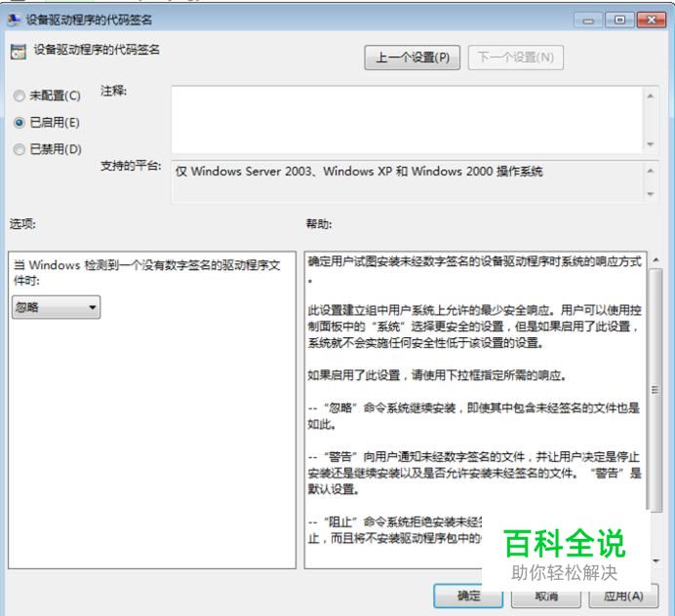Click the comment box scroll-up arrow
This screenshot has height=616, width=675.
click(x=650, y=96)
